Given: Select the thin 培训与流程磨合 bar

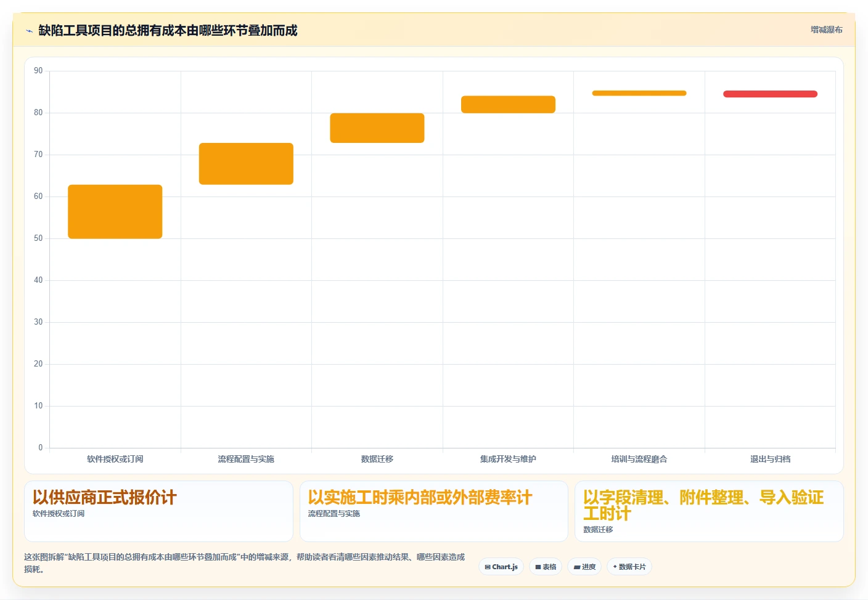Looking at the screenshot, I should 639,93.
